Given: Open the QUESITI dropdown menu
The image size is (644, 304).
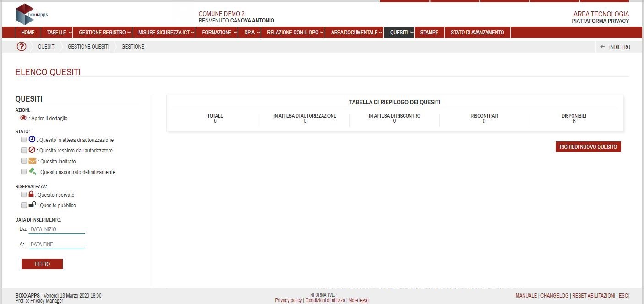Looking at the screenshot, I should pos(399,33).
